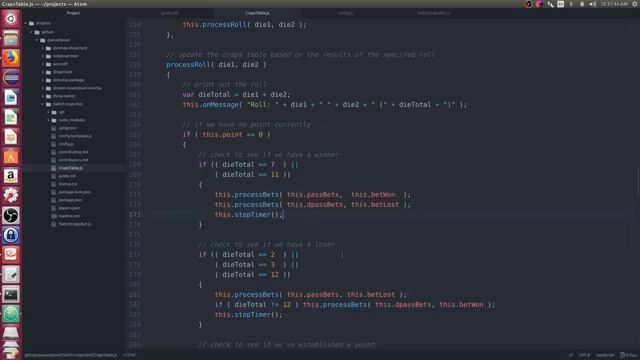Click the file path in the status bar
This screenshot has width=640, height=360.
71,355
